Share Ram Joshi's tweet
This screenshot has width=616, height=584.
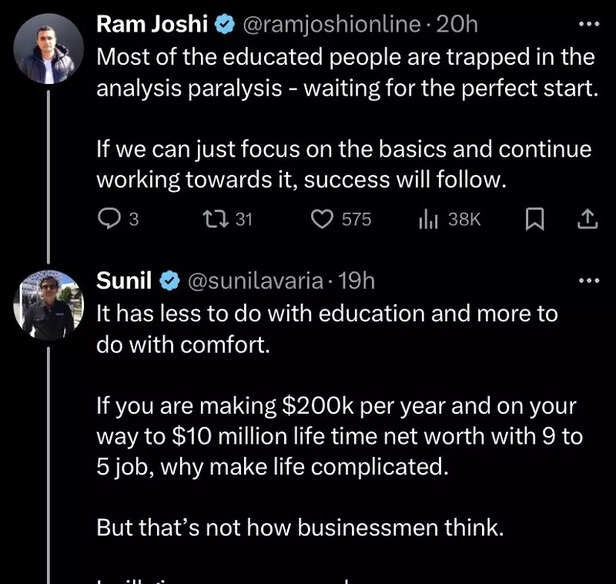click(x=588, y=218)
